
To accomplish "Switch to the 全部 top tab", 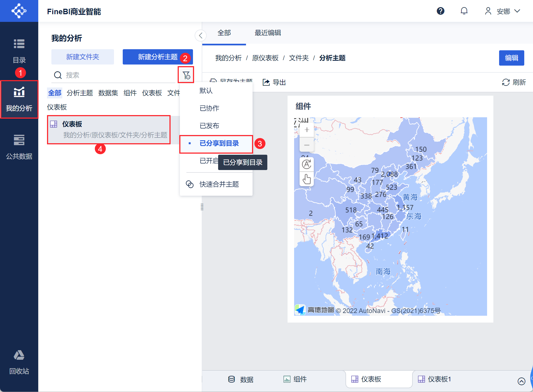I will click(x=224, y=33).
